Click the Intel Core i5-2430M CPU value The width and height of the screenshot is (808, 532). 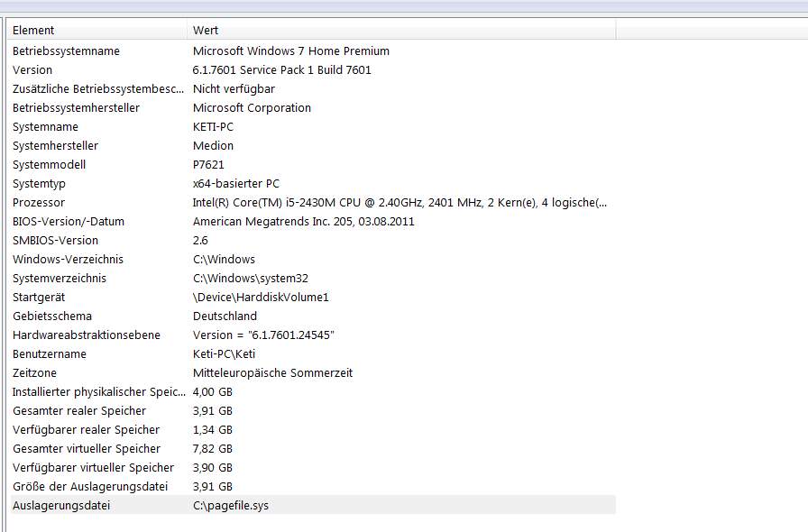[x=399, y=203]
